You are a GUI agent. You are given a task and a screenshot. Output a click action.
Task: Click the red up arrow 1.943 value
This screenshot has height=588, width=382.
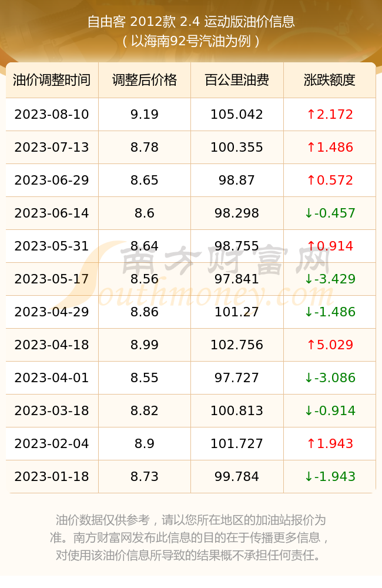point(330,443)
